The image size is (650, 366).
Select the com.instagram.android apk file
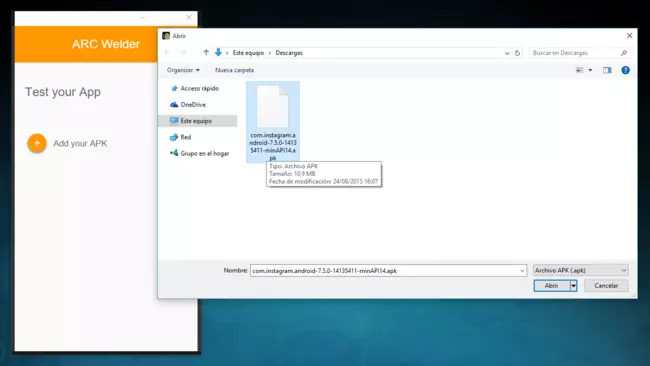(x=273, y=122)
